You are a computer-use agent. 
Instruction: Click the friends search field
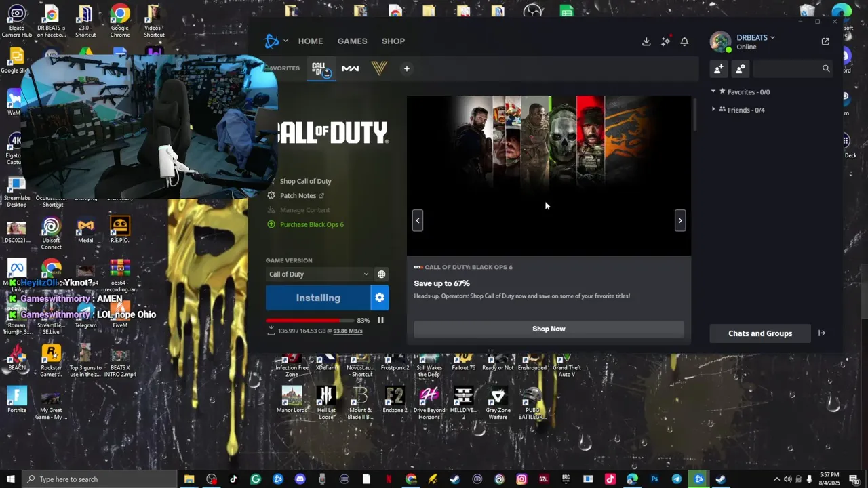[x=793, y=68]
